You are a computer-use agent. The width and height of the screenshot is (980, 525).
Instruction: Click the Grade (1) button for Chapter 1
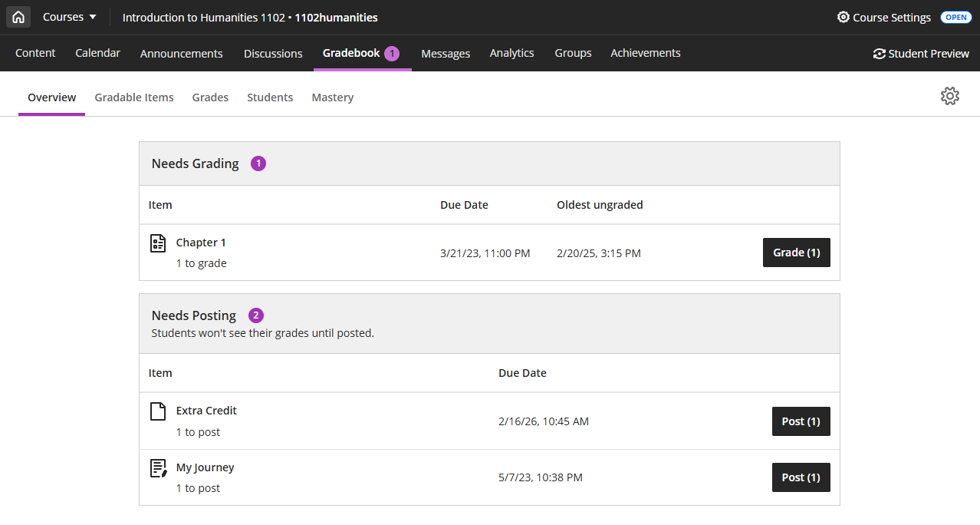coord(796,252)
